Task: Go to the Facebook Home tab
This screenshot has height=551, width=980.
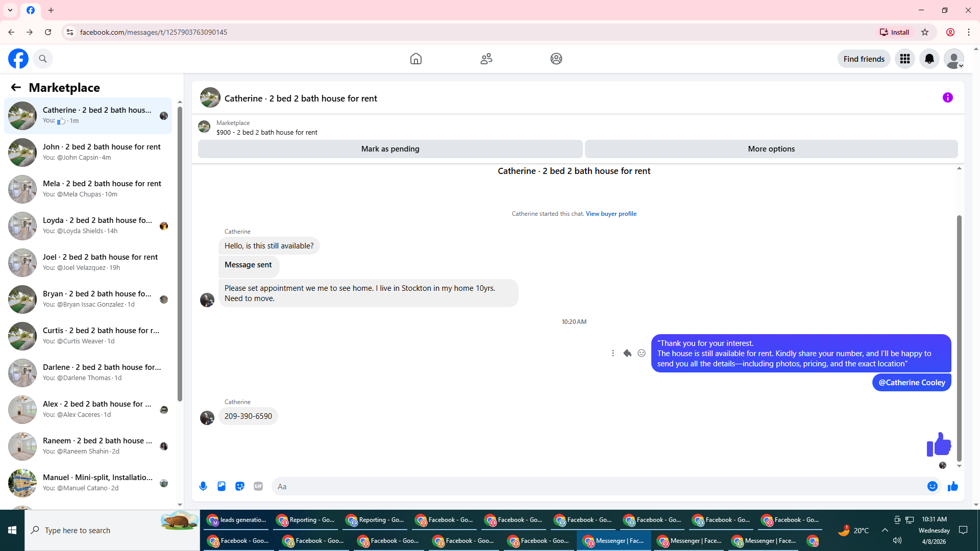Action: (x=415, y=59)
